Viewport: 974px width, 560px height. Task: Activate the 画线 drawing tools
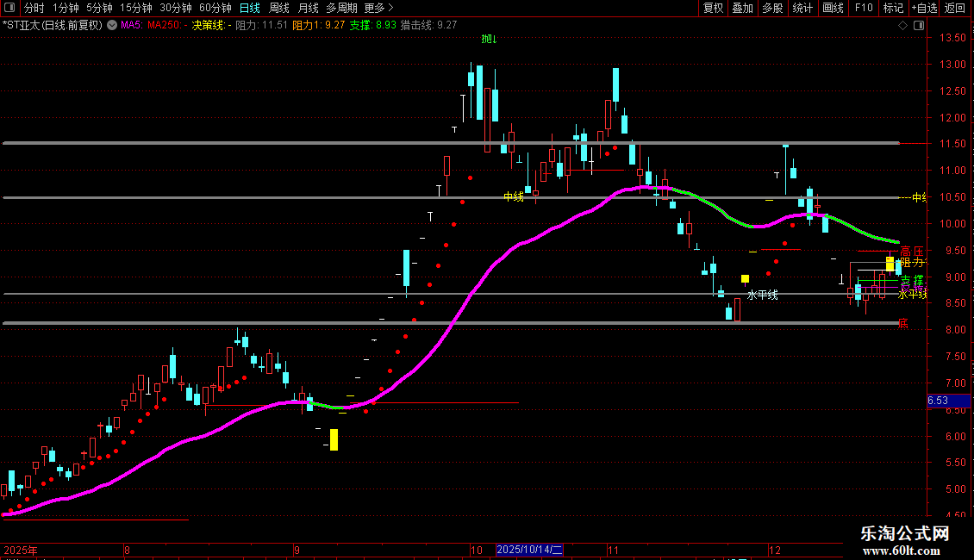(x=833, y=8)
